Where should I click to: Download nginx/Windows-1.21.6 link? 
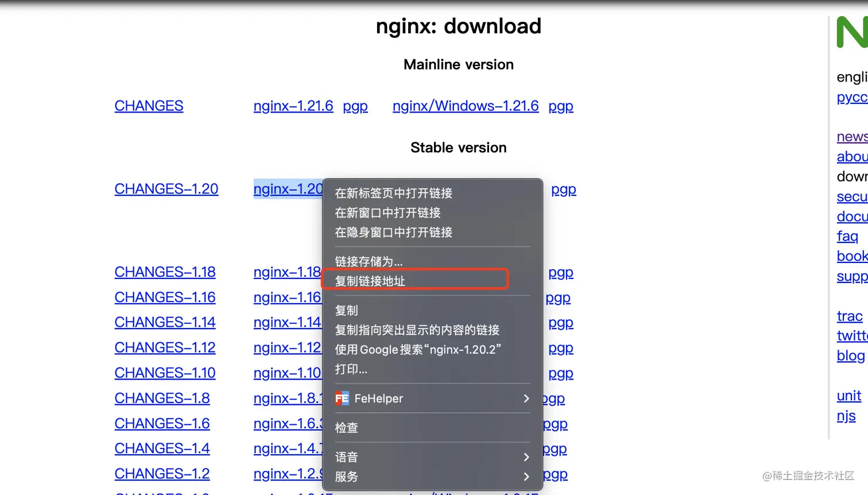click(466, 106)
